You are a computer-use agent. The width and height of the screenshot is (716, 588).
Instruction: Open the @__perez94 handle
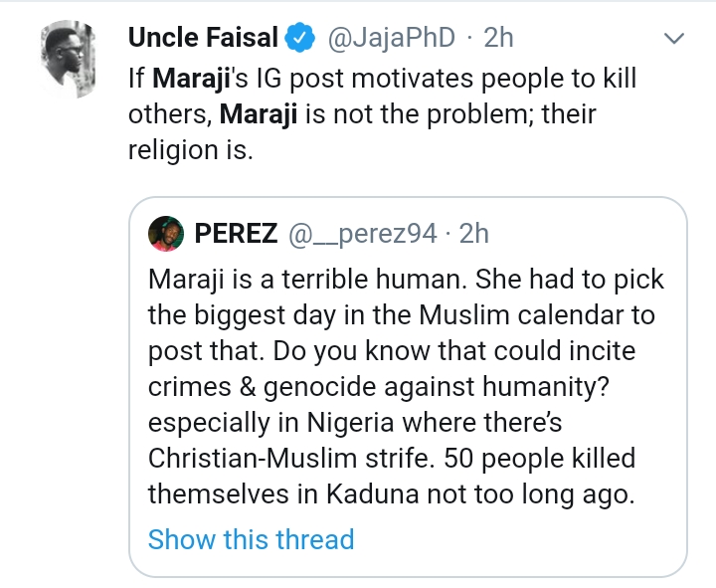(363, 234)
